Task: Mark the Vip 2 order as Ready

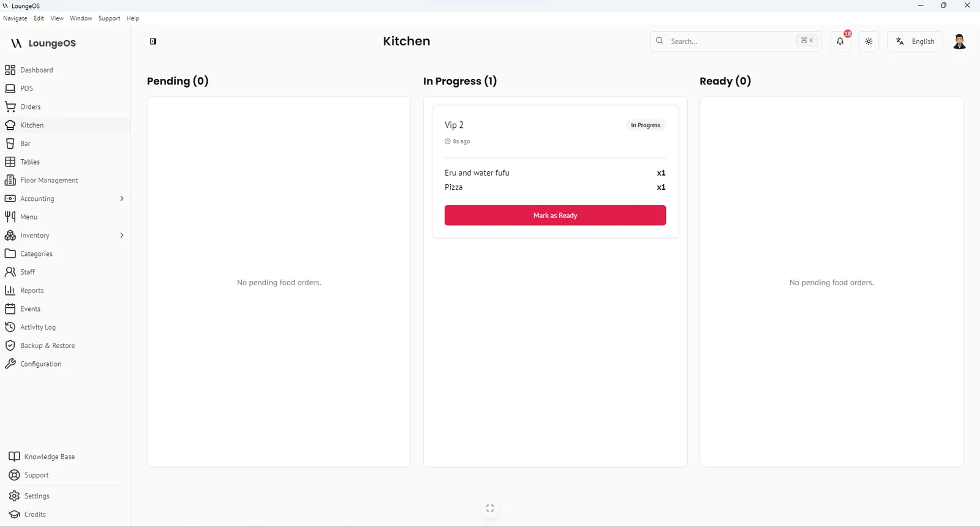Action: pyautogui.click(x=555, y=215)
